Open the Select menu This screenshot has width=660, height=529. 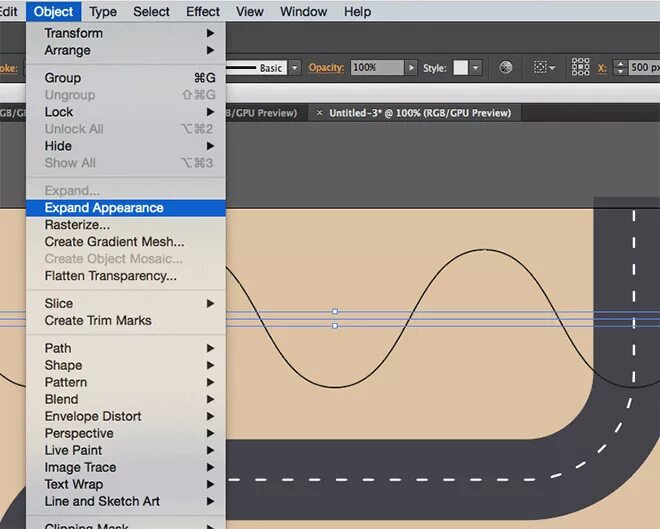[151, 11]
